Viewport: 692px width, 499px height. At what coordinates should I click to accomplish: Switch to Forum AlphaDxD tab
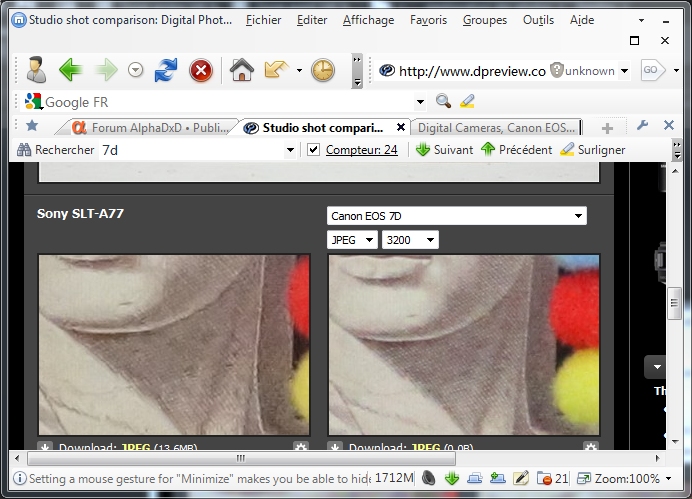click(x=150, y=128)
